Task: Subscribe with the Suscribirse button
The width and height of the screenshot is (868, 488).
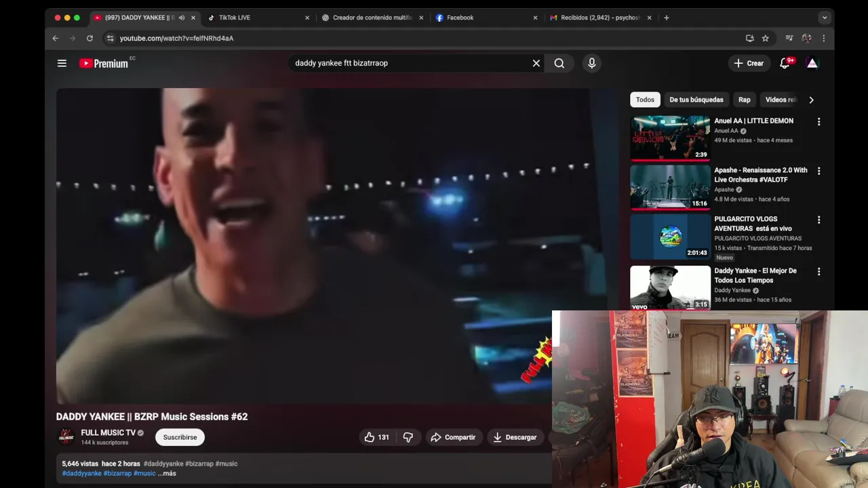Action: point(180,437)
